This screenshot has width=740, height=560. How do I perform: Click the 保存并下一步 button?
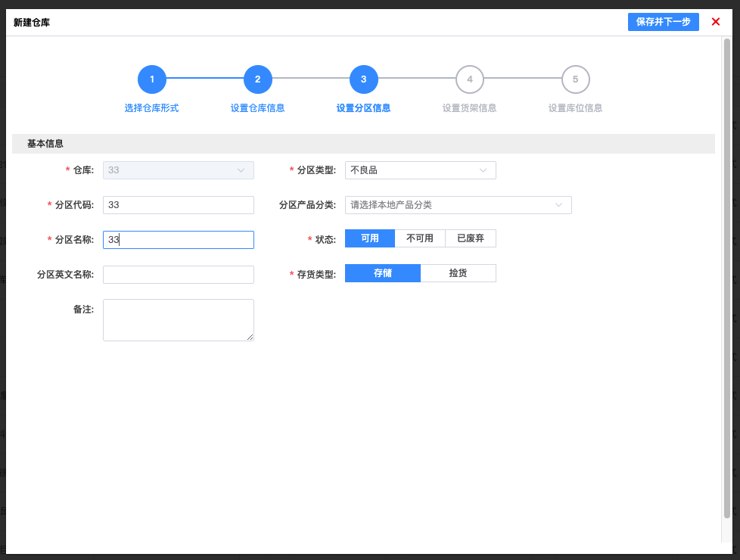click(x=663, y=22)
